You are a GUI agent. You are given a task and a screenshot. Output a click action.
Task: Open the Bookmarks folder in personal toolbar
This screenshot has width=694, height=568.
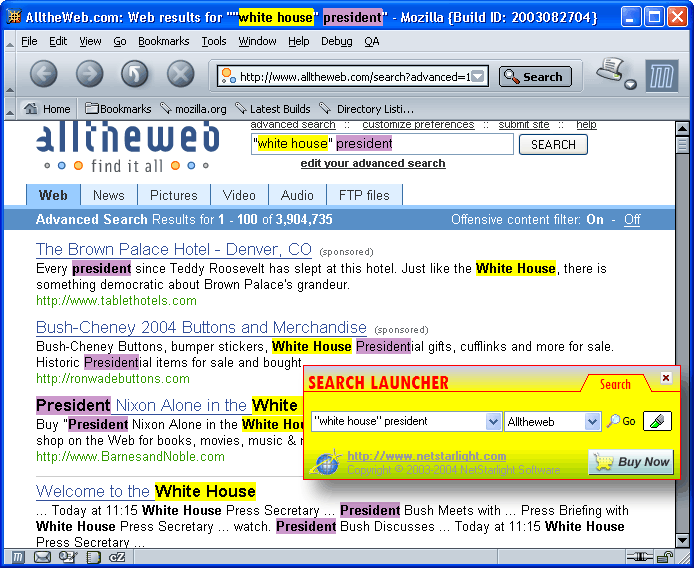[x=118, y=108]
